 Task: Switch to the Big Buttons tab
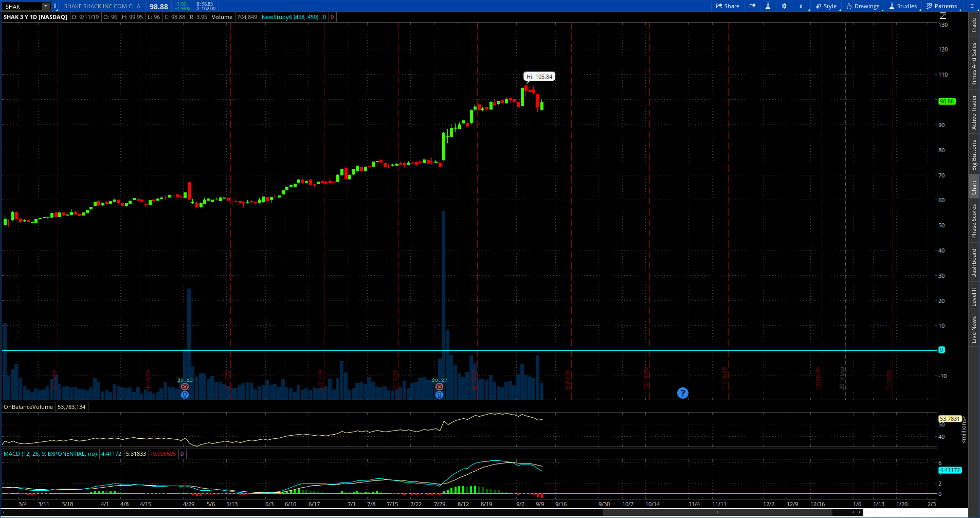(974, 155)
